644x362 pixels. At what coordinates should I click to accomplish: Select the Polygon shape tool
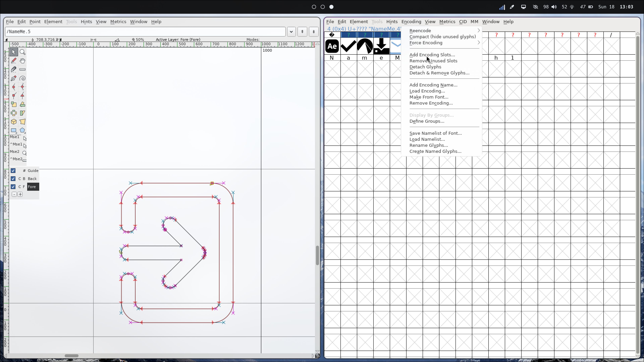(x=22, y=130)
